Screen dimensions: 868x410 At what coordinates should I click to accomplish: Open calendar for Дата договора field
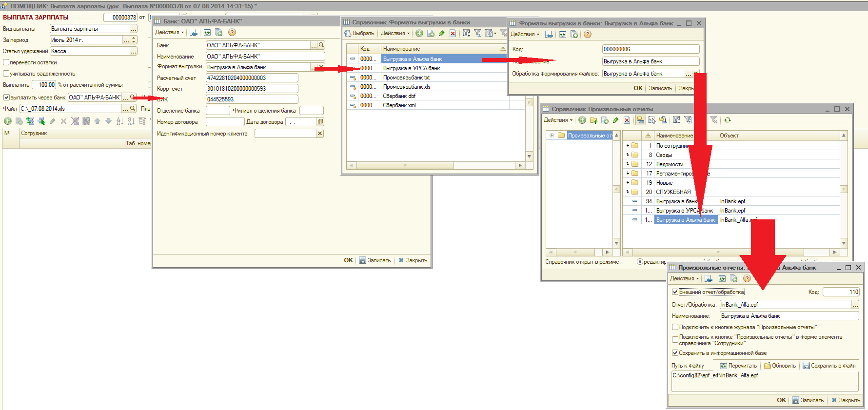(x=320, y=122)
